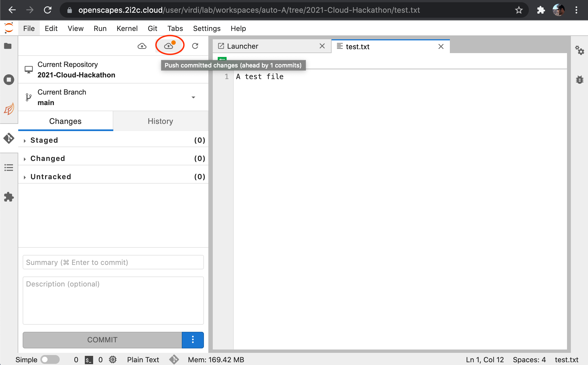
Task: Push committed changes with cloud upload icon
Action: point(169,46)
